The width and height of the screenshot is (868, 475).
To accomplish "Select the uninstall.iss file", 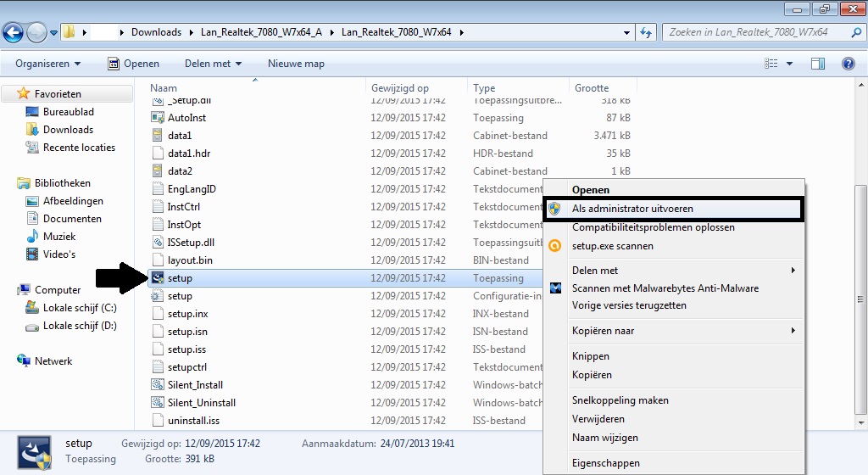I will click(193, 420).
